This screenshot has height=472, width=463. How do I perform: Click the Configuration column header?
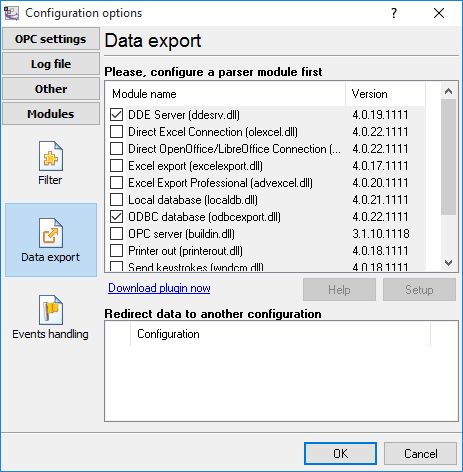280,334
